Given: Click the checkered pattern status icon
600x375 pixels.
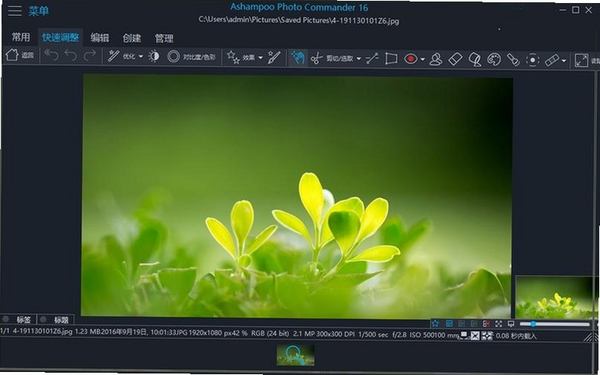Looking at the screenshot, I should coord(487,336).
